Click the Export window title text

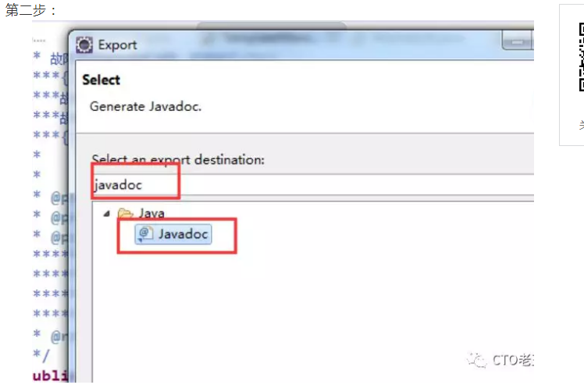pyautogui.click(x=117, y=45)
